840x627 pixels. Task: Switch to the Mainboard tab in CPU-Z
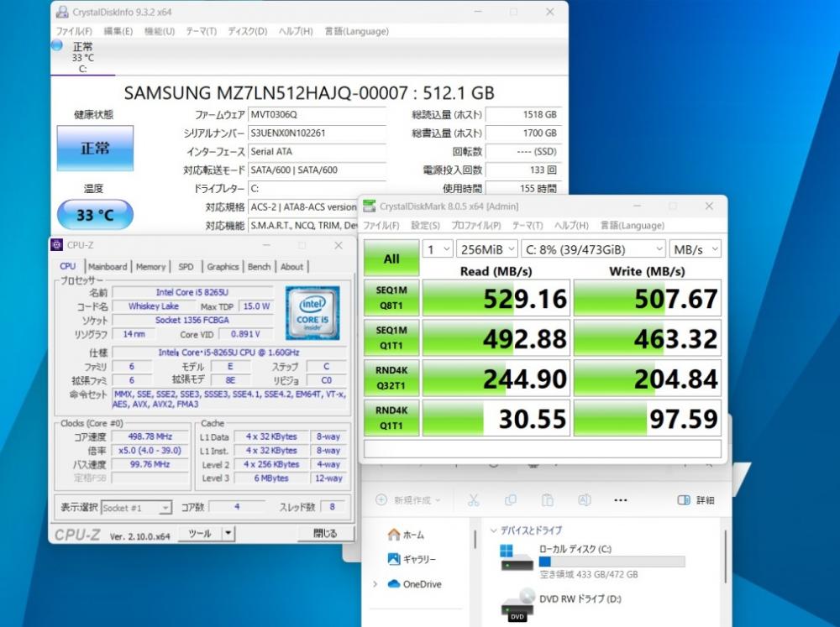[x=108, y=266]
